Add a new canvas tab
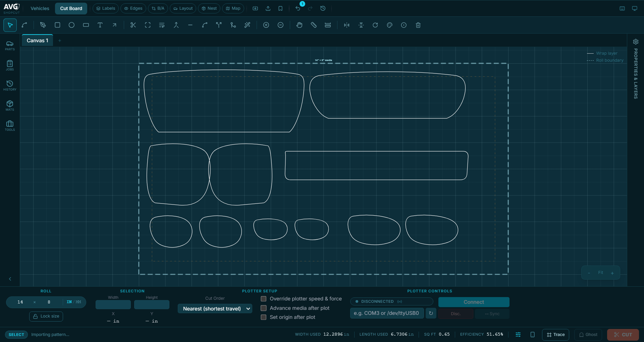This screenshot has height=342, width=644. [x=60, y=41]
